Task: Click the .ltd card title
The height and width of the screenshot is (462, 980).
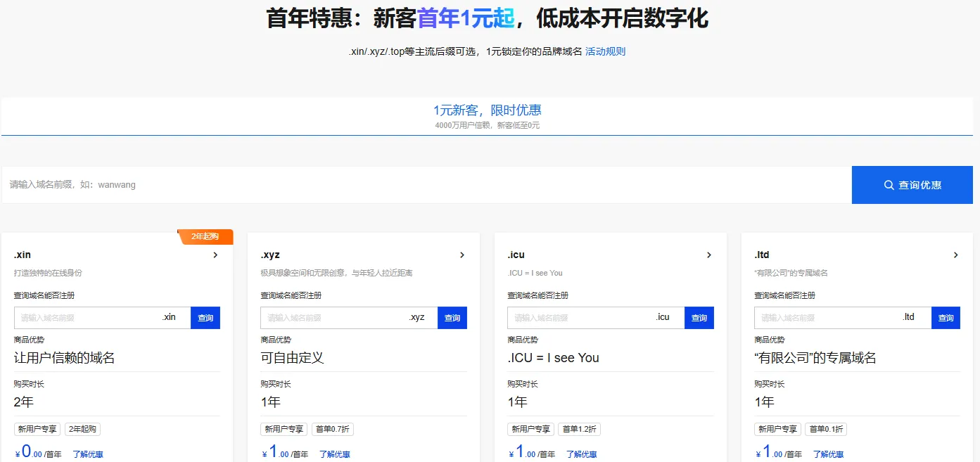Action: pos(762,255)
